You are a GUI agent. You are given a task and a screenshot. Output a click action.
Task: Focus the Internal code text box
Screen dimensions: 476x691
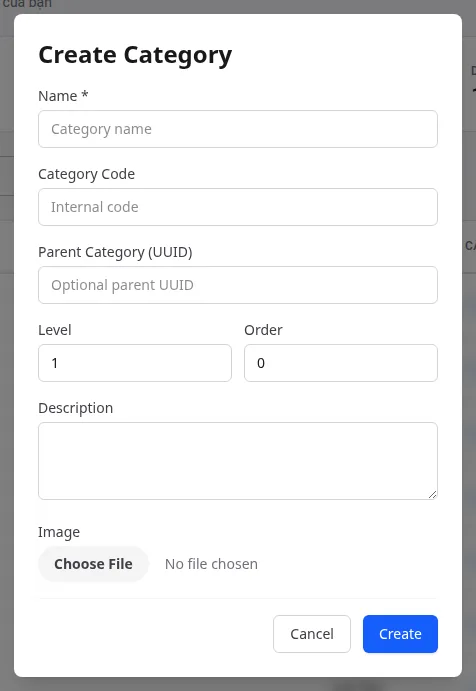click(x=238, y=207)
